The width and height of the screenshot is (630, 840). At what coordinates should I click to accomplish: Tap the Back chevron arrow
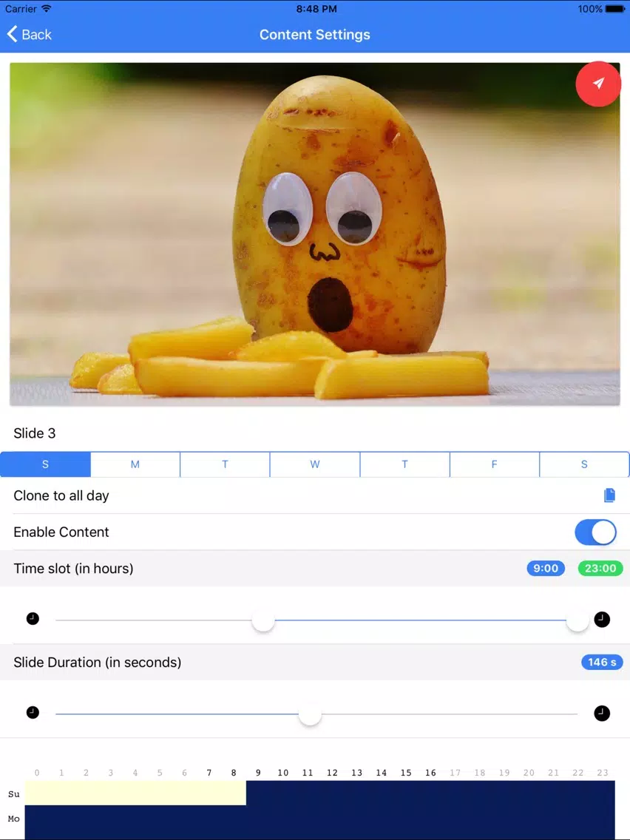tap(12, 34)
